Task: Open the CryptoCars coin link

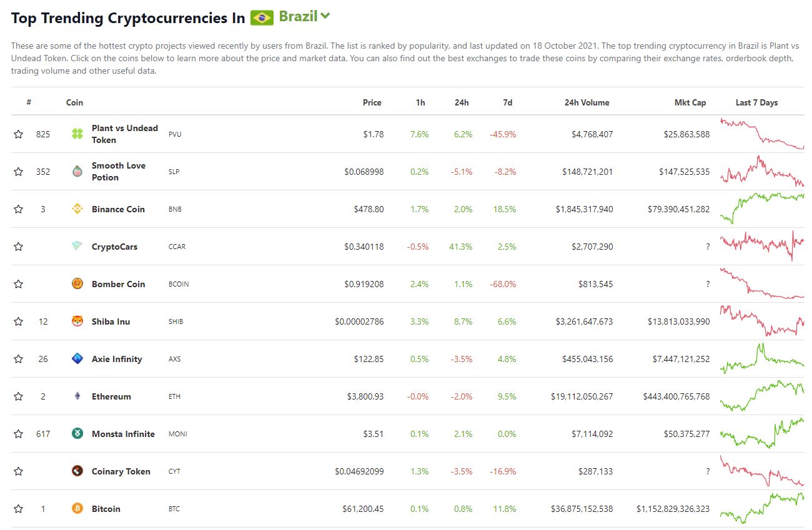Action: pyautogui.click(x=114, y=247)
